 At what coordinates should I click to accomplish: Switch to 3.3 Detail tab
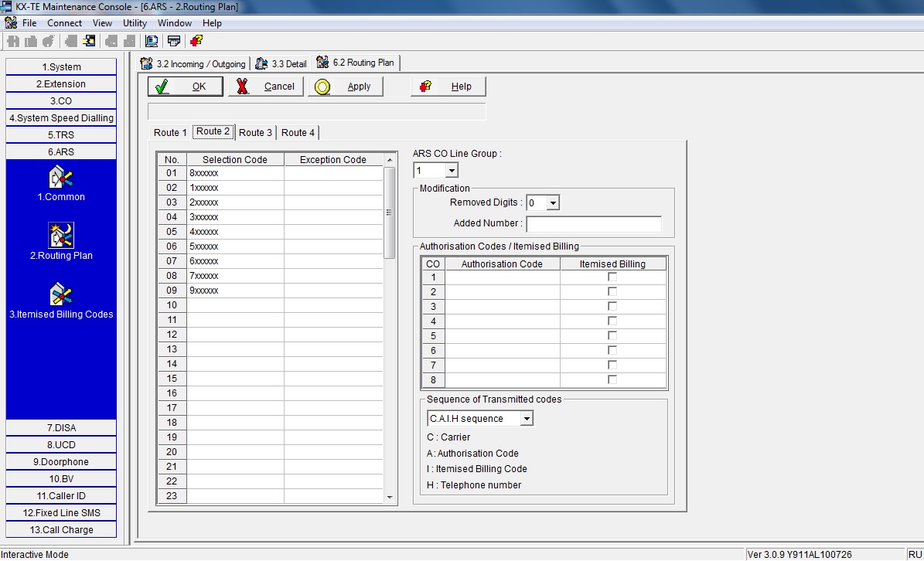(x=281, y=63)
